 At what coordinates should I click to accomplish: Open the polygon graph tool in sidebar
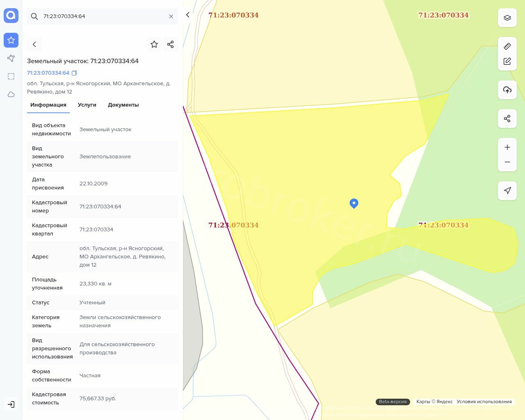point(11,58)
